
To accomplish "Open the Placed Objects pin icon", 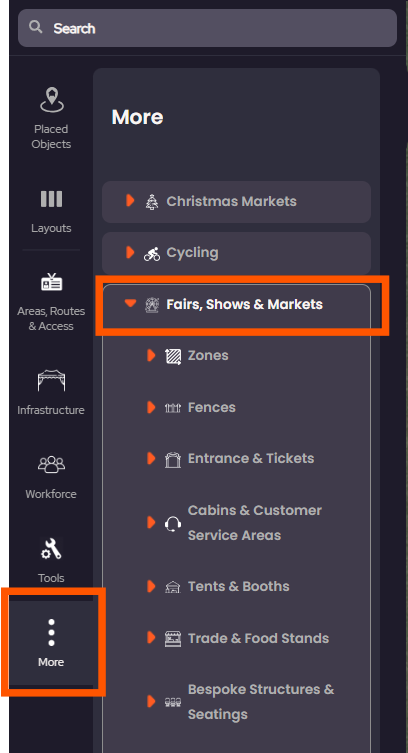I will tap(51, 100).
